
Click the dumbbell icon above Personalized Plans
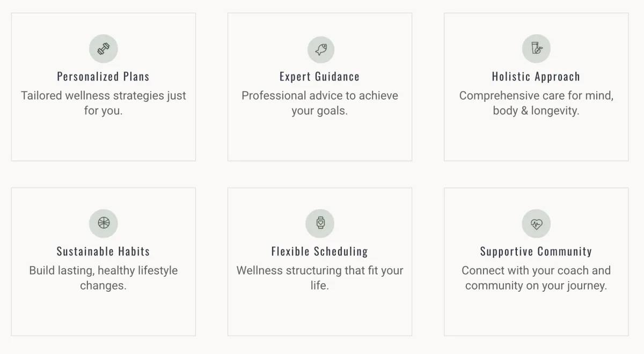tap(104, 49)
